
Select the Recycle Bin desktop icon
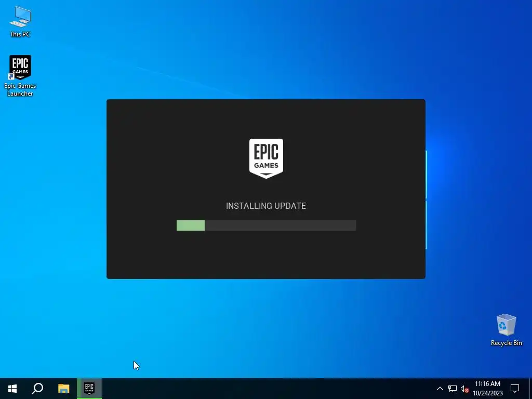point(506,330)
